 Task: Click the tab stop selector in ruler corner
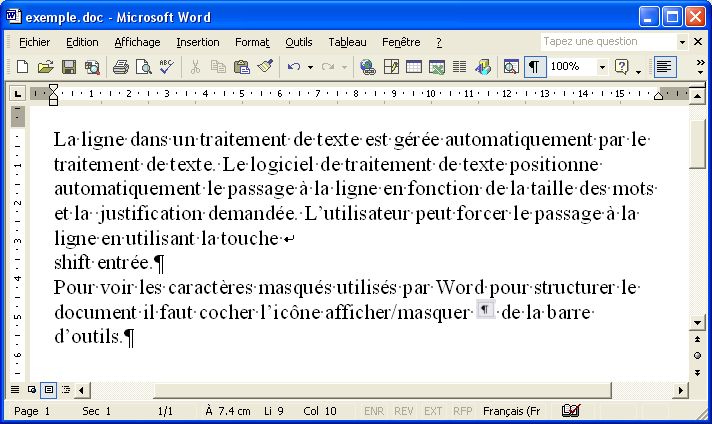point(18,94)
